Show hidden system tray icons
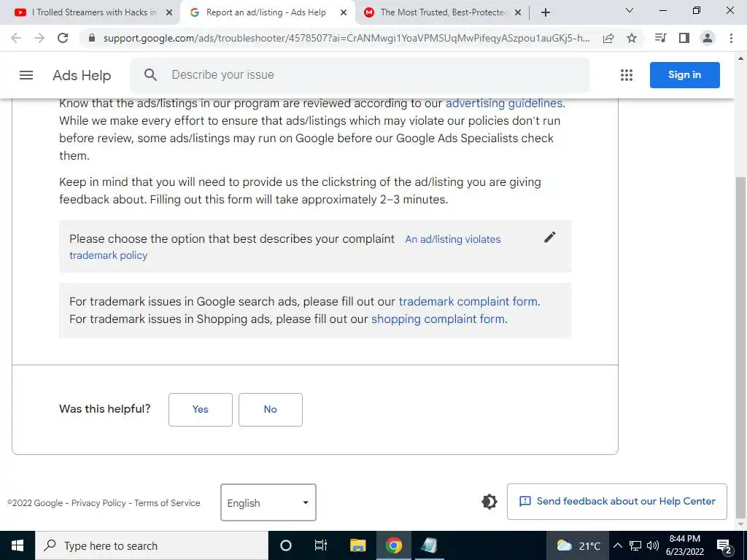The height and width of the screenshot is (560, 747). [x=617, y=545]
